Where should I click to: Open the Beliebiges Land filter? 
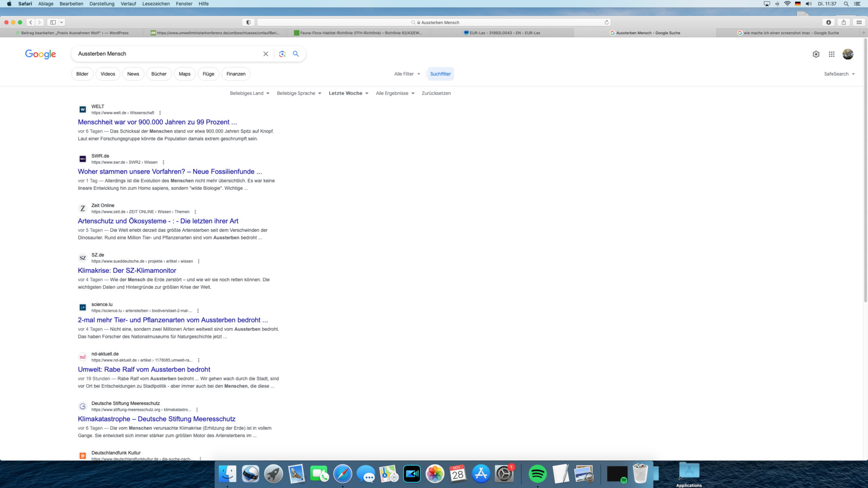(249, 93)
